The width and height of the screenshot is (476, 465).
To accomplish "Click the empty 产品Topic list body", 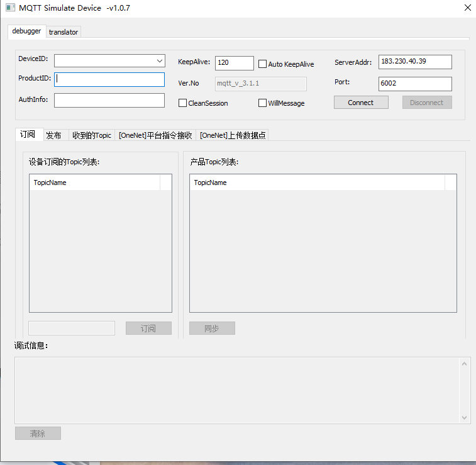I will 323,250.
